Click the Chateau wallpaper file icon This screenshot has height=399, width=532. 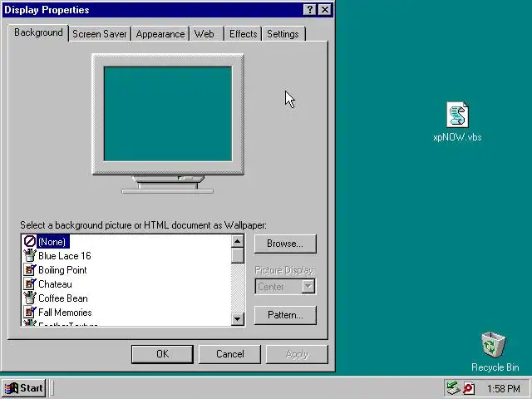[30, 284]
